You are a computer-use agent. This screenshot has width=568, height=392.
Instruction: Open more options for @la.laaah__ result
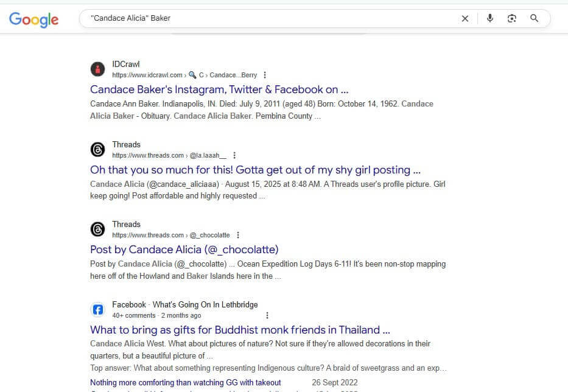234,156
